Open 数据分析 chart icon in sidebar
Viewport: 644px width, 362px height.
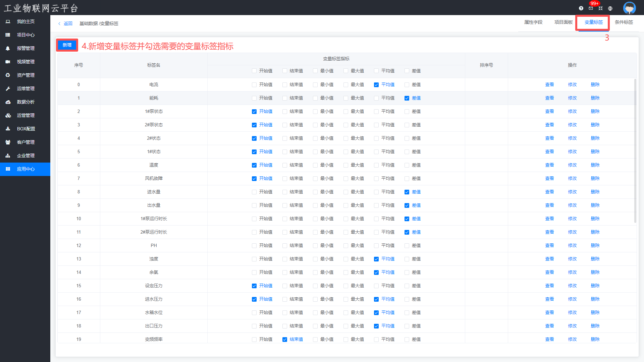8,102
